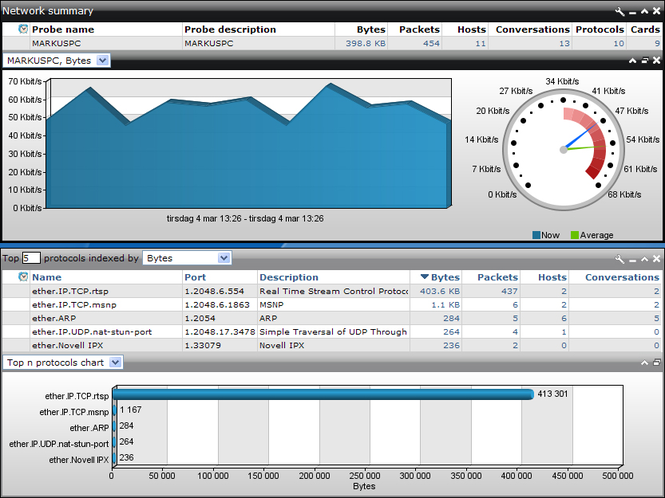This screenshot has height=498, width=665.
Task: Sort the protocols by Description column header
Action: pyautogui.click(x=289, y=277)
